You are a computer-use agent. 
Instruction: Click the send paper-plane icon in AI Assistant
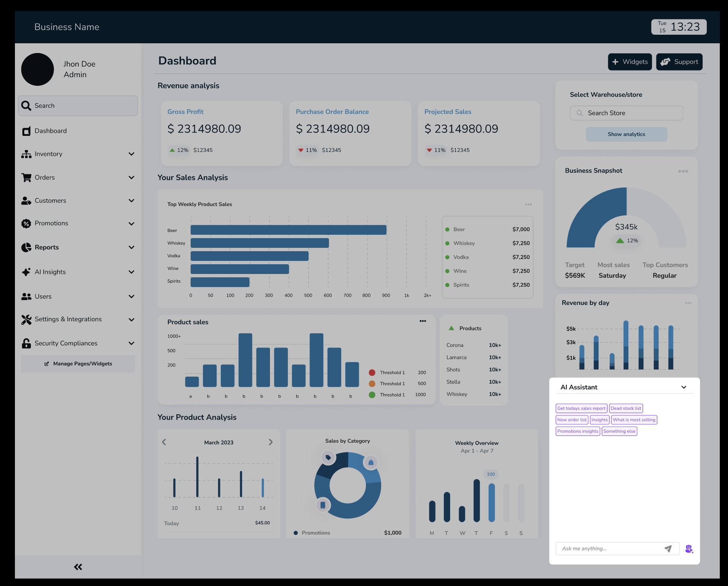click(668, 548)
